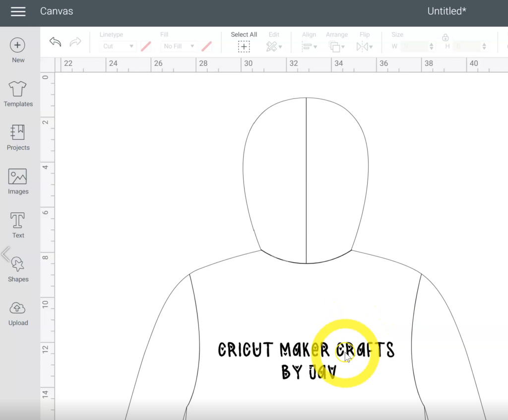Image resolution: width=508 pixels, height=420 pixels.
Task: Open the Templates panel
Action: [x=18, y=94]
